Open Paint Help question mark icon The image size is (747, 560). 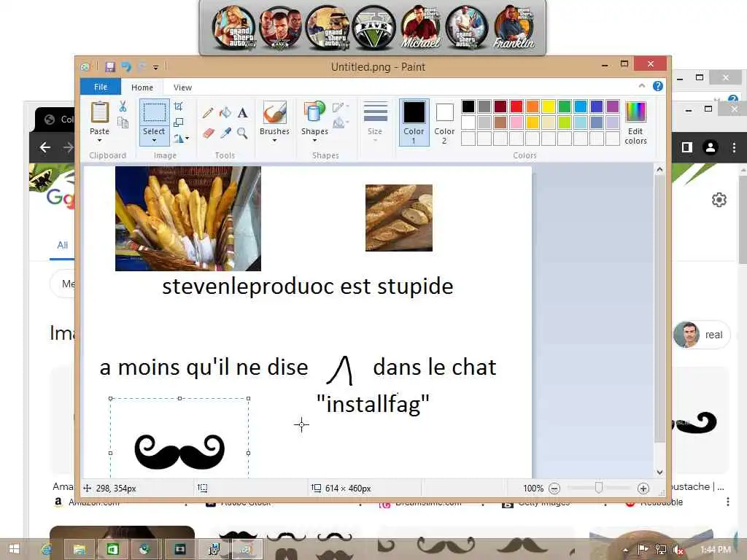658,86
